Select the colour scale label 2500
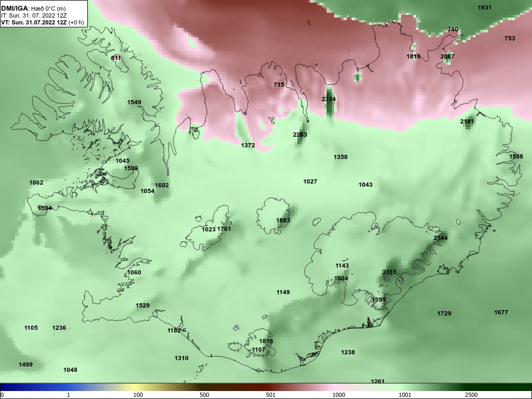 pos(471,395)
